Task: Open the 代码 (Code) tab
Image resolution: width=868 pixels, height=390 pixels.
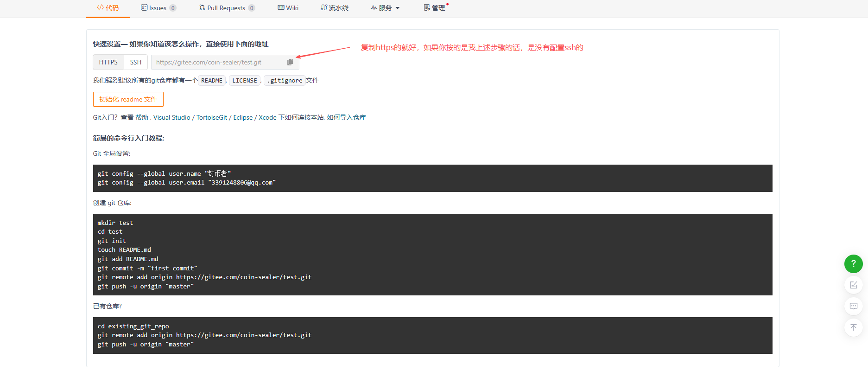Action: [x=108, y=8]
